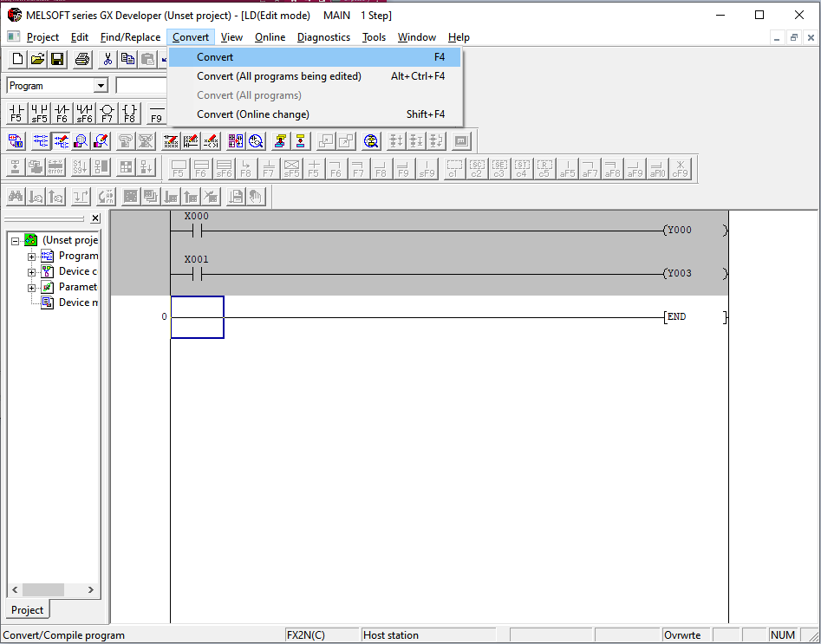Click the right arrow of project tree scrollbar
821x644 pixels.
coord(90,589)
